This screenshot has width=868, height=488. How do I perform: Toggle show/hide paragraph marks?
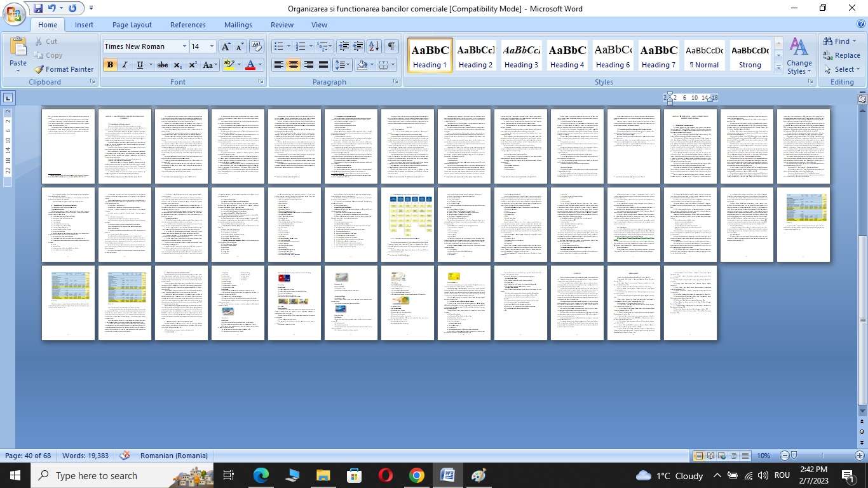tap(391, 46)
